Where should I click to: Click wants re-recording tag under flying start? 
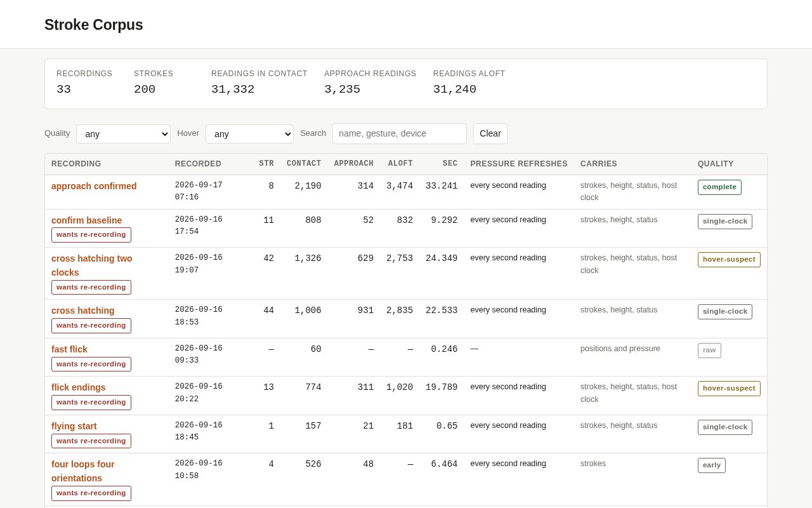click(x=91, y=441)
